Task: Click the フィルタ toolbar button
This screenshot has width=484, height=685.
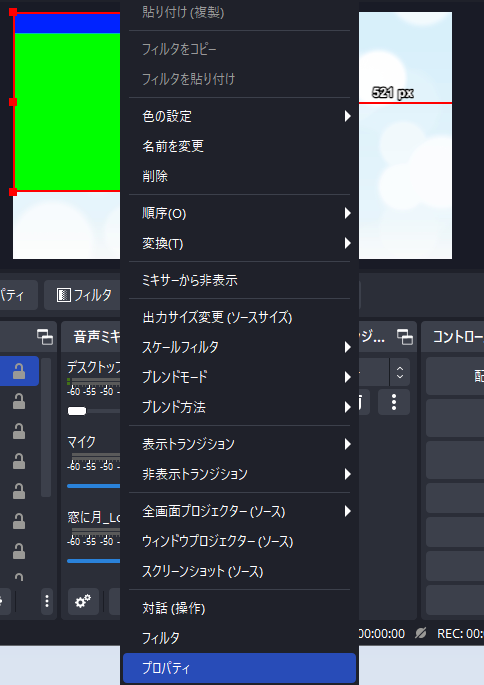Action: coord(84,295)
